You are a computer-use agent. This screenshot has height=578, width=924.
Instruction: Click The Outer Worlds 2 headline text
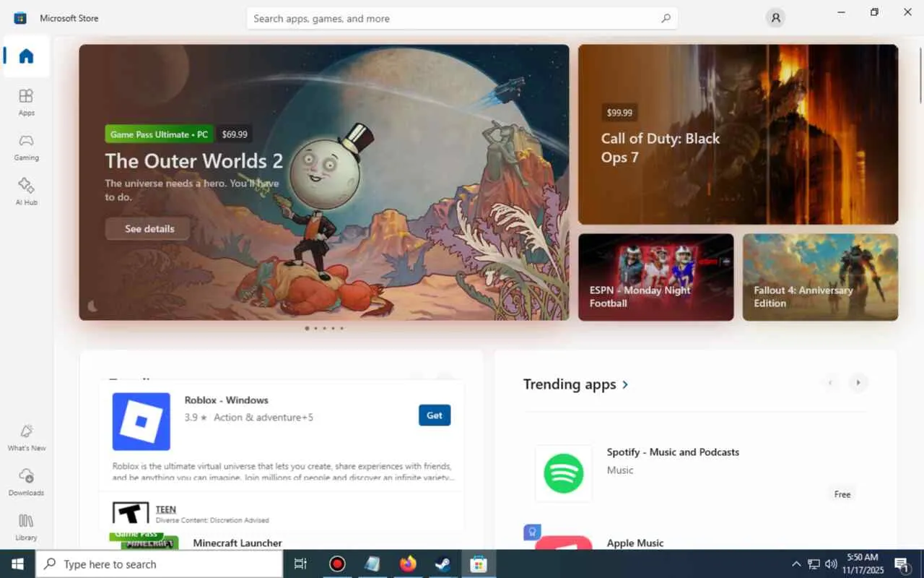[x=194, y=160]
